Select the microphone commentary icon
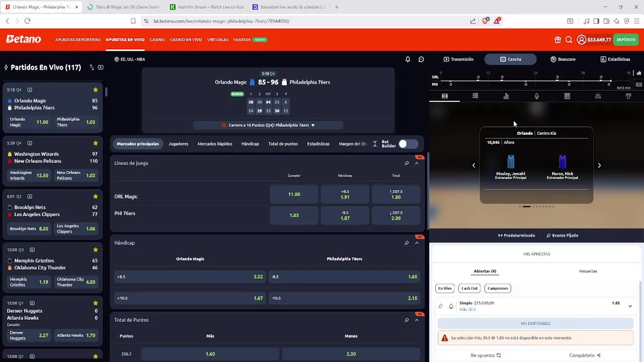Image resolution: width=644 pixels, height=362 pixels. (x=537, y=96)
